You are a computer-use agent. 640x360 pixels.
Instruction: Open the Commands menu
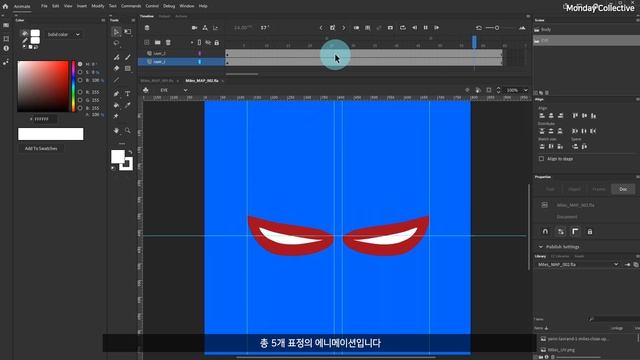(x=131, y=6)
